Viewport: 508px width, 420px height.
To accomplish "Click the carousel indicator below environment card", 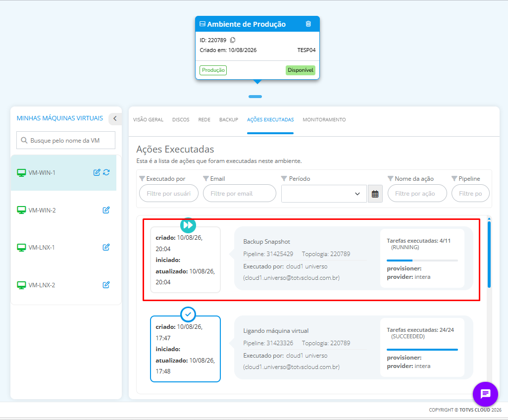I will 255,97.
